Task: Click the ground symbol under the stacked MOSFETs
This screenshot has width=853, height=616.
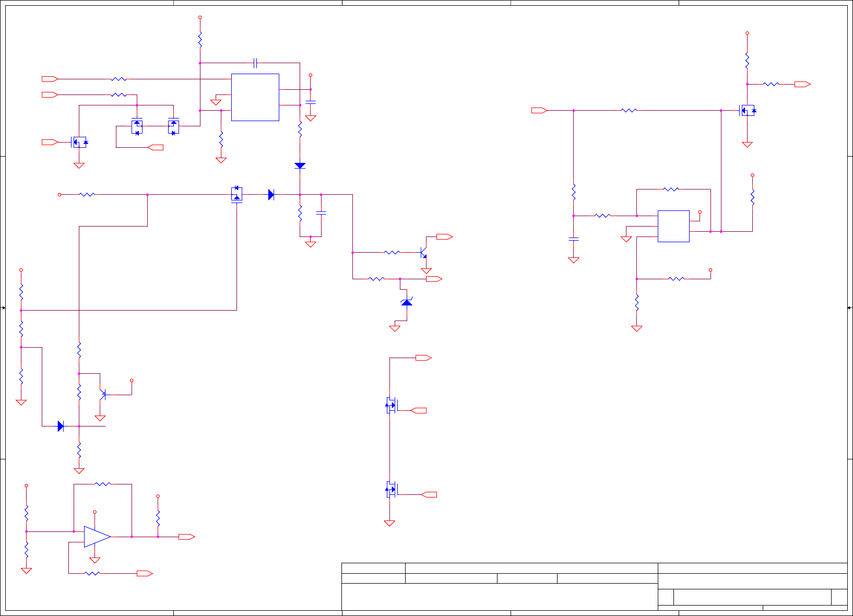Action: 389,523
